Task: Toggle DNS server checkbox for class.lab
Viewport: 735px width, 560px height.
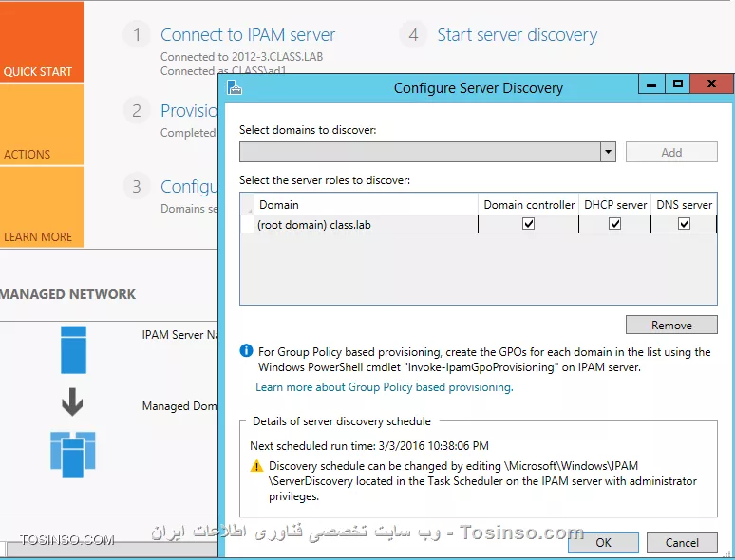Action: (x=684, y=224)
